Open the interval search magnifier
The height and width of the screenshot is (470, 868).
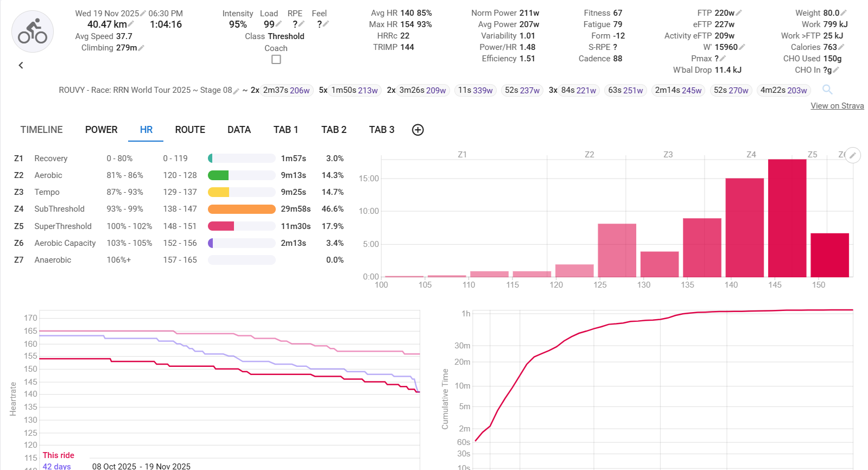pyautogui.click(x=827, y=90)
